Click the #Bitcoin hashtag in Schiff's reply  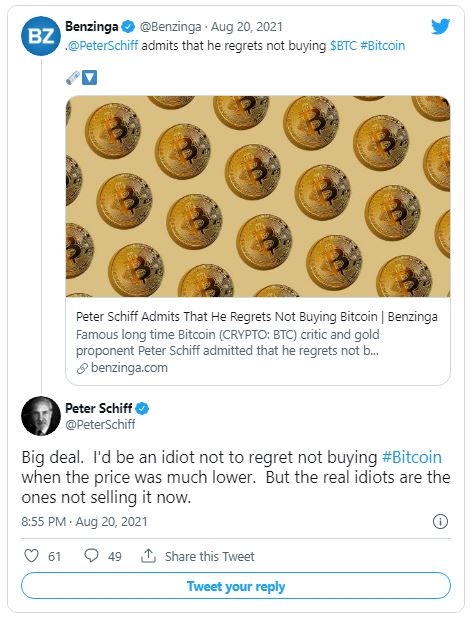pos(412,457)
